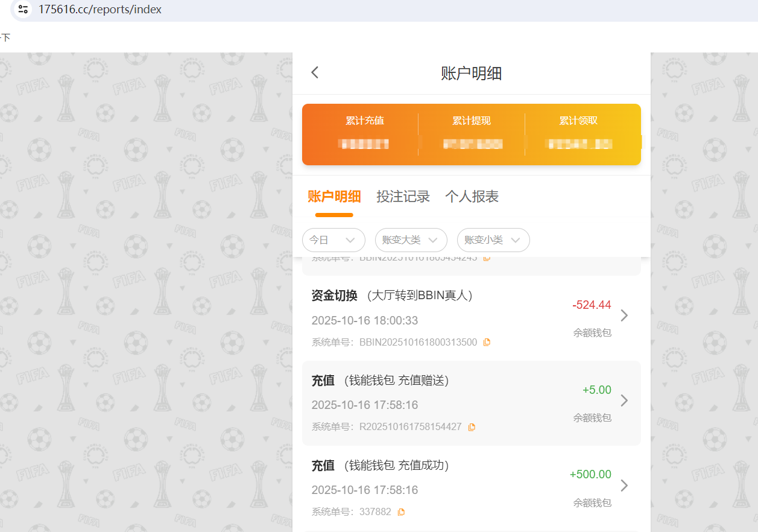Copy the order number 337882
The width and height of the screenshot is (758, 532).
(x=401, y=511)
